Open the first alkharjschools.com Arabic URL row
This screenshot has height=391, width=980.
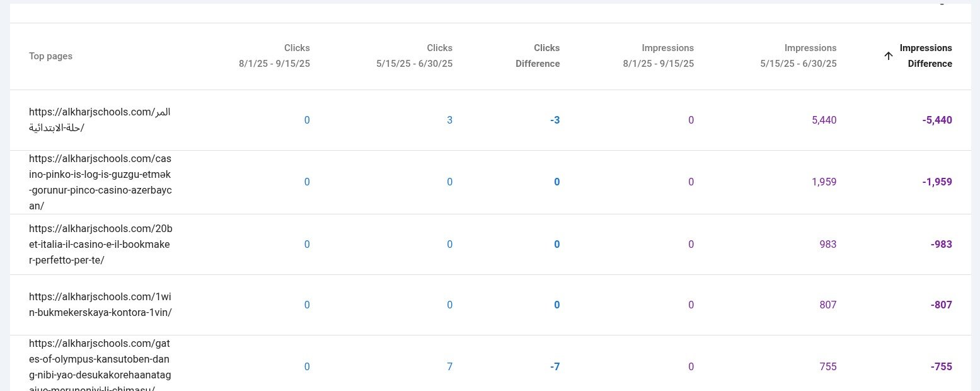[100, 120]
